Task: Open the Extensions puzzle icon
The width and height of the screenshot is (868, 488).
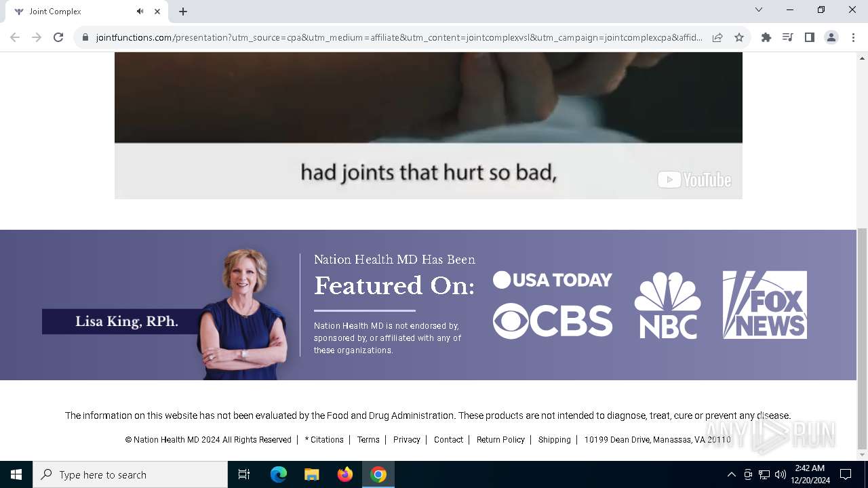Action: tap(766, 38)
